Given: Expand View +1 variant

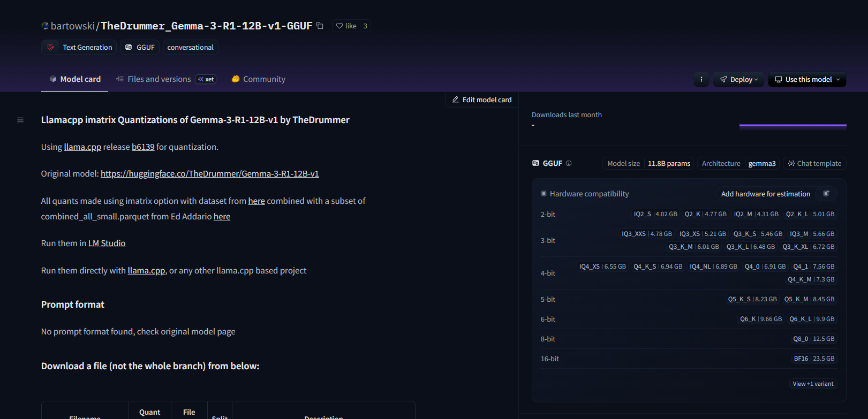Looking at the screenshot, I should click(x=813, y=384).
